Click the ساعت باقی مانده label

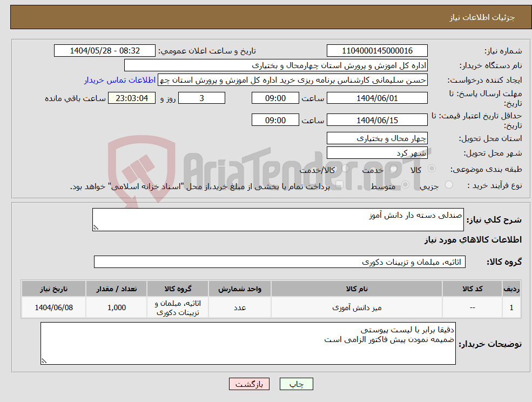click(75, 98)
